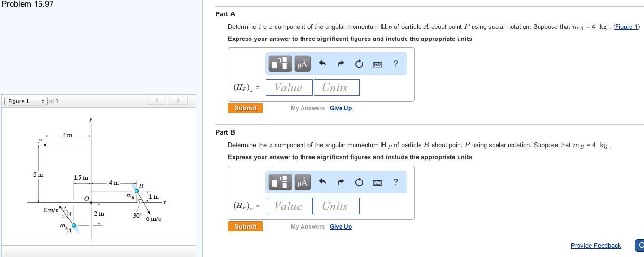Click the Part B Units input field
The image size is (644, 257).
click(336, 206)
